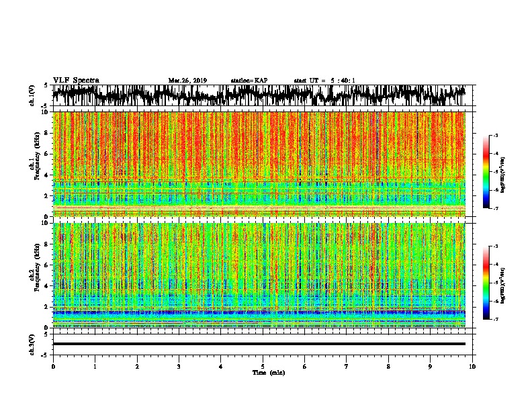
Task: Click the ch.1 spectrogram color scale bar
Action: [486, 172]
